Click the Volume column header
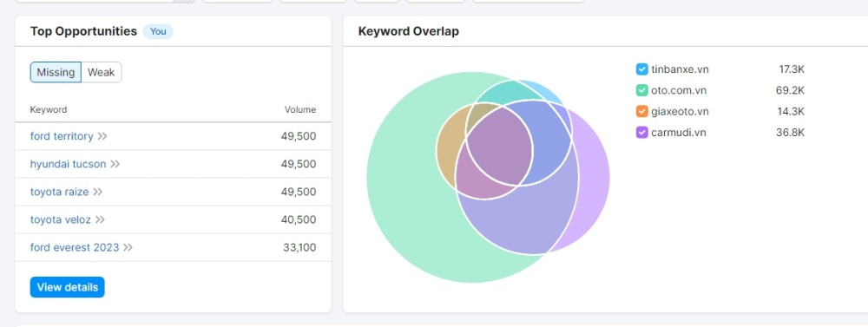The height and width of the screenshot is (327, 868). [x=300, y=109]
